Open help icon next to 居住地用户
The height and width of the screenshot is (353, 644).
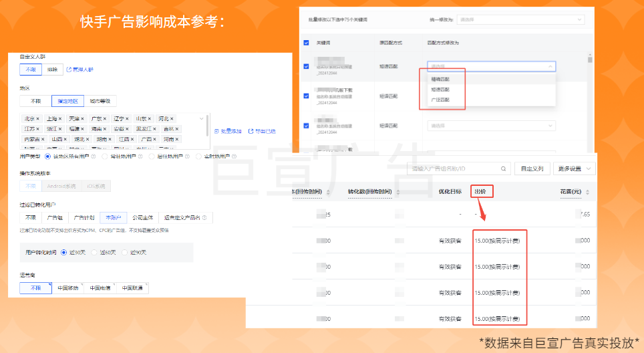click(187, 156)
